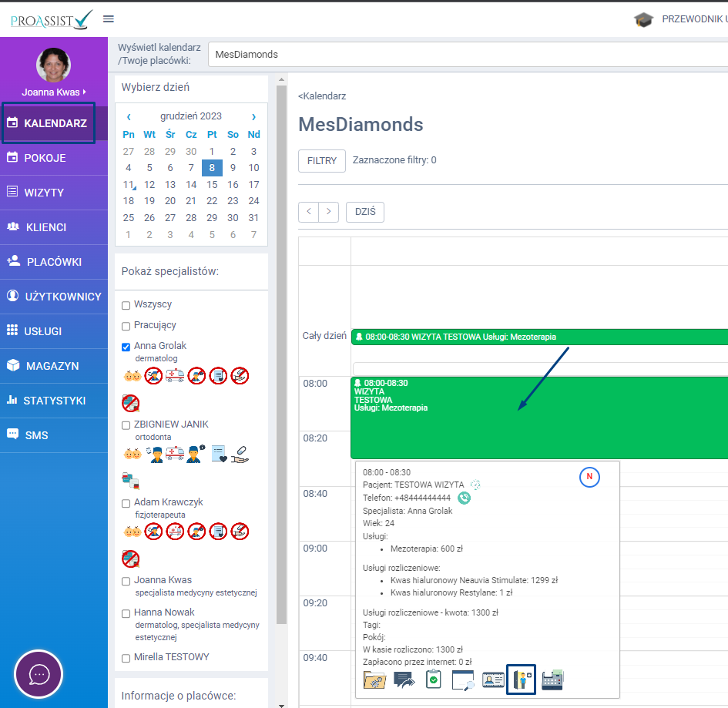Click the green phone icon beside Telefon
This screenshot has height=708, width=728.
pos(464,498)
